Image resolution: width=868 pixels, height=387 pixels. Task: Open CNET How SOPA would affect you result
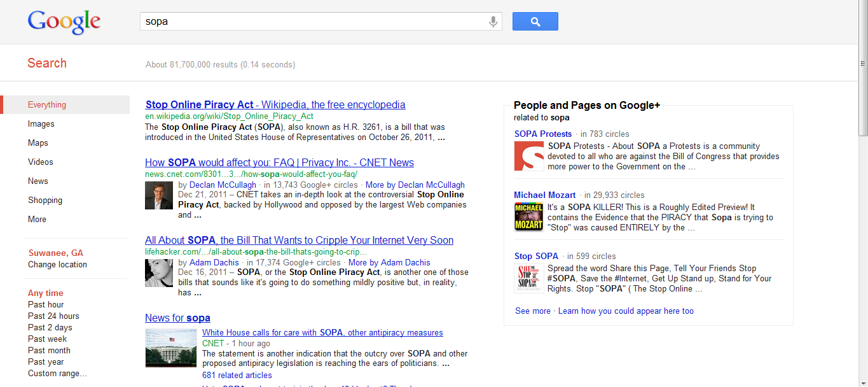(279, 163)
